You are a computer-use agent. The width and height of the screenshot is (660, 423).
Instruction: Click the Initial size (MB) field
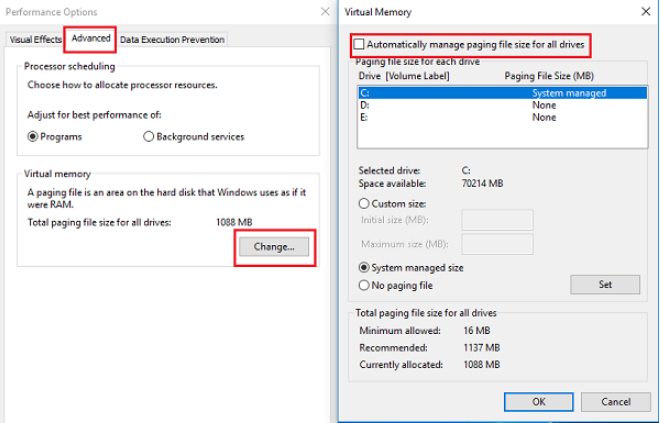click(497, 220)
